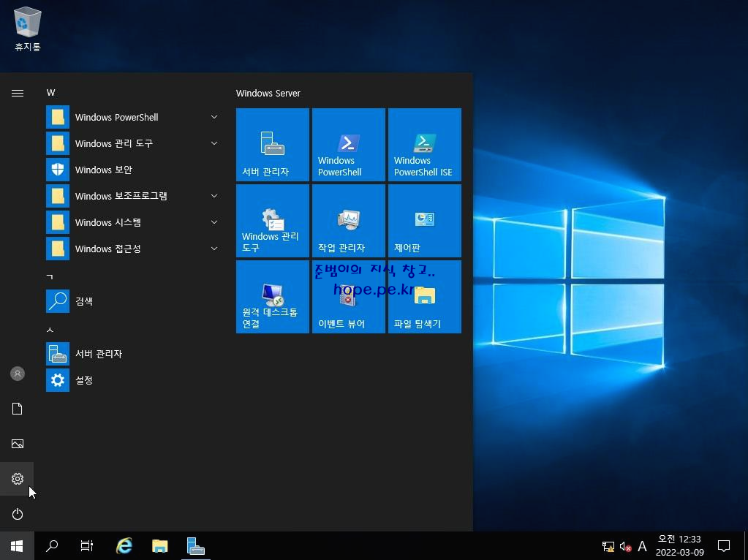Expand the Windows 관리 도구 folder chevron

[214, 143]
